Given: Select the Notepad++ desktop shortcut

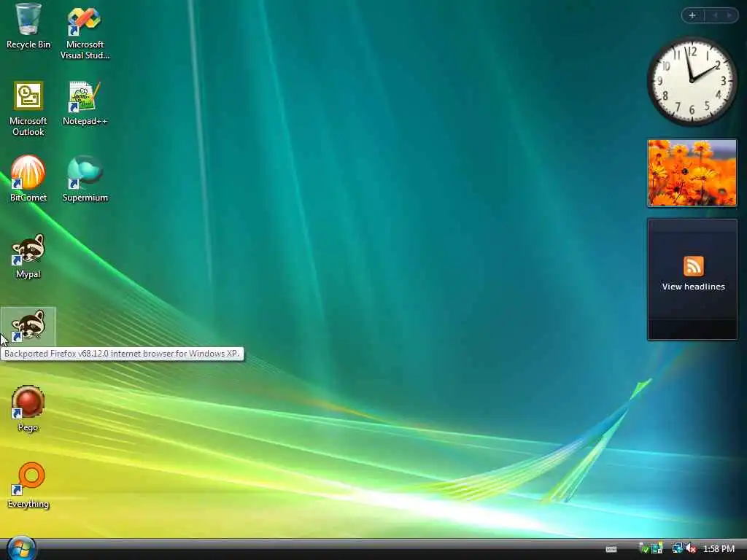Looking at the screenshot, I should tap(85, 103).
